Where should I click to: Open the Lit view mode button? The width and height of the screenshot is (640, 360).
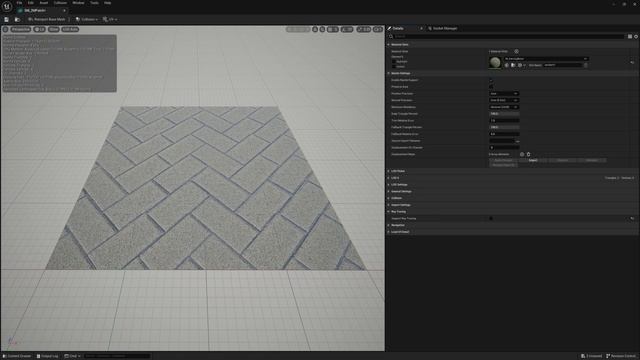(40, 29)
